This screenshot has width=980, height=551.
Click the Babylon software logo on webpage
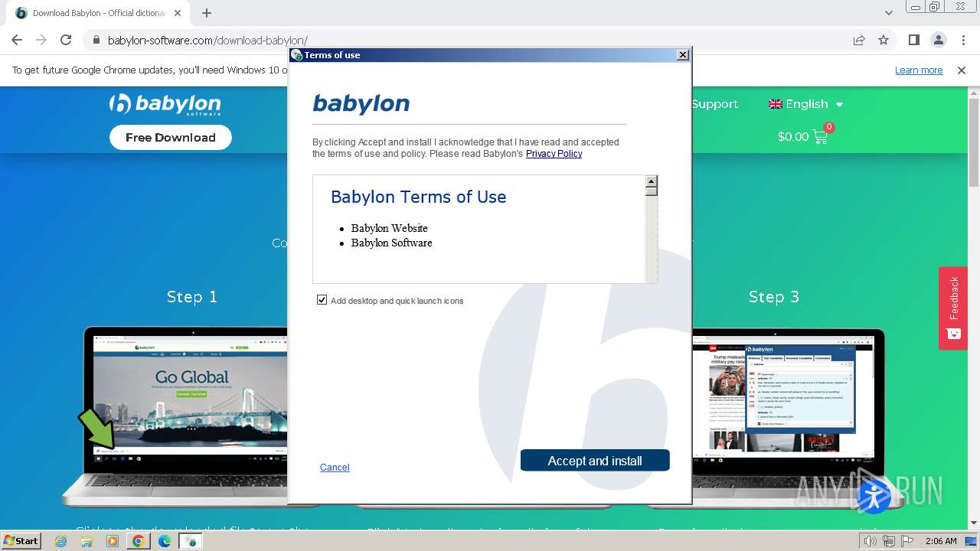coord(165,104)
